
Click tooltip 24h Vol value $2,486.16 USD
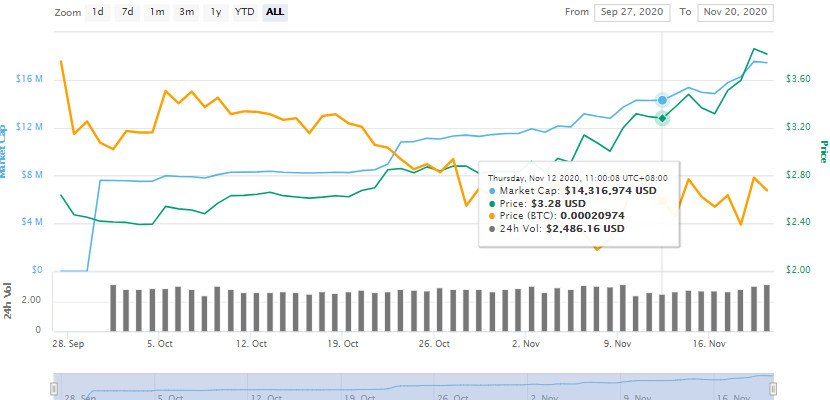point(584,229)
